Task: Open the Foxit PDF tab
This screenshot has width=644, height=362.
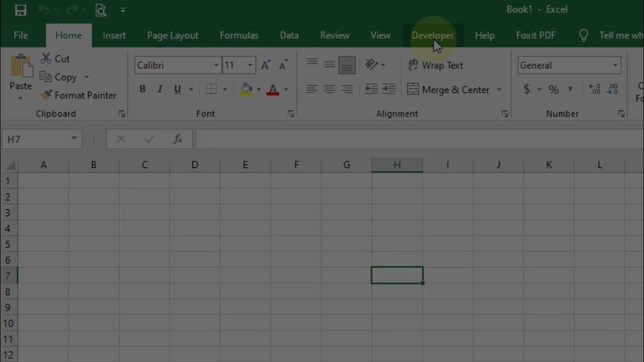Action: coord(536,35)
